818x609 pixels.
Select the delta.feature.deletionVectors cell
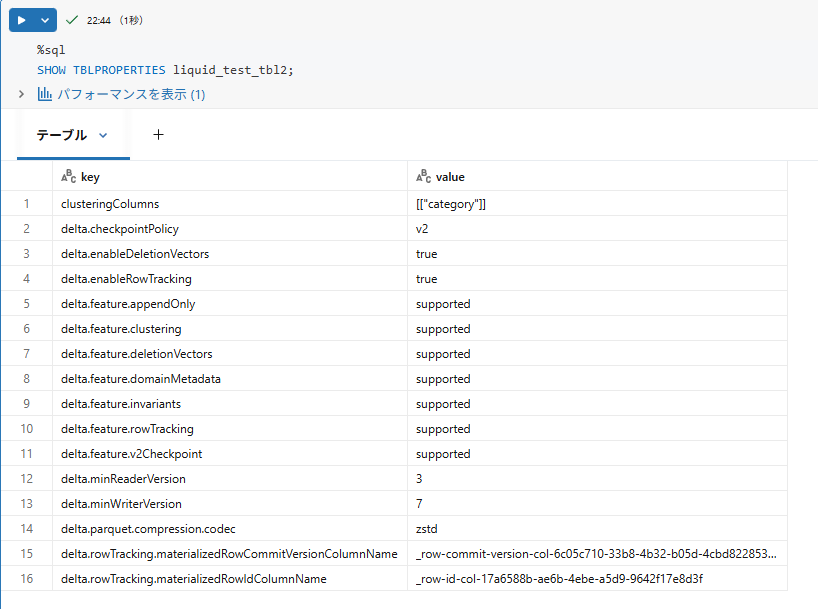coord(230,354)
